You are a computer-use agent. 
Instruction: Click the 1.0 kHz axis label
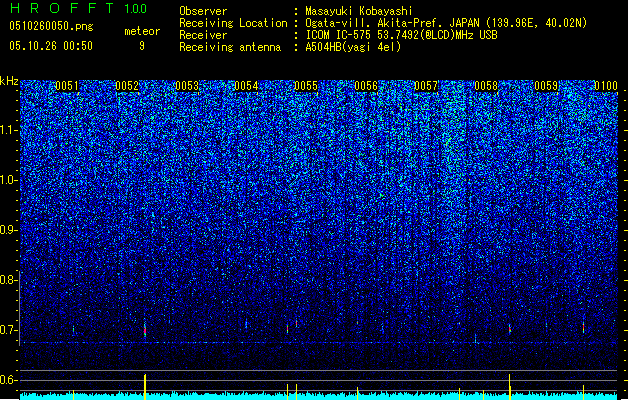click(x=9, y=180)
